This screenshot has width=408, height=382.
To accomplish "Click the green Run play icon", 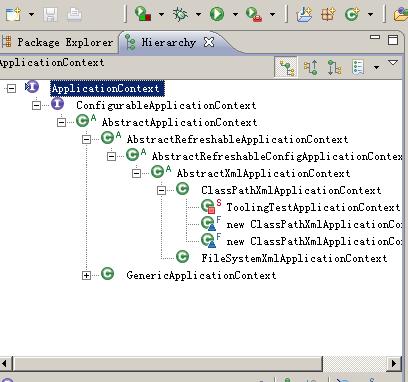I will click(x=217, y=14).
